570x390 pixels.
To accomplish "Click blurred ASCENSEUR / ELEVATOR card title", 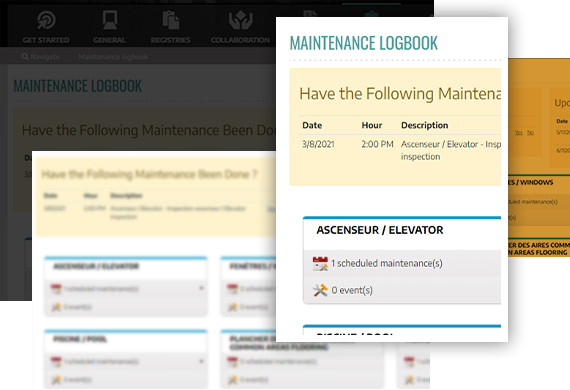I will pos(96,266).
